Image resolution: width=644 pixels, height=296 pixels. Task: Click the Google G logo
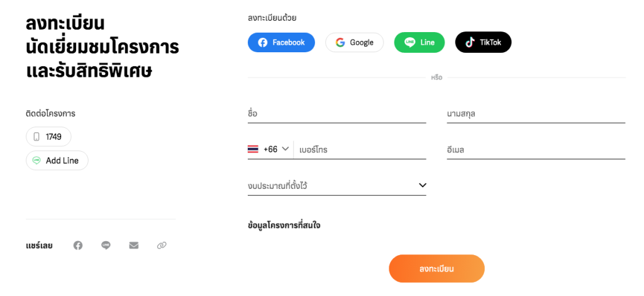point(340,42)
